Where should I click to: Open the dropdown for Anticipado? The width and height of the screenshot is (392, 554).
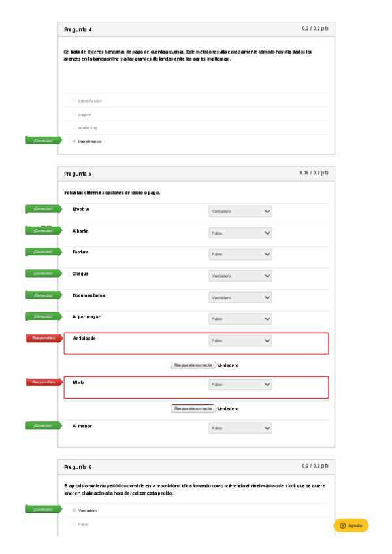(x=240, y=340)
